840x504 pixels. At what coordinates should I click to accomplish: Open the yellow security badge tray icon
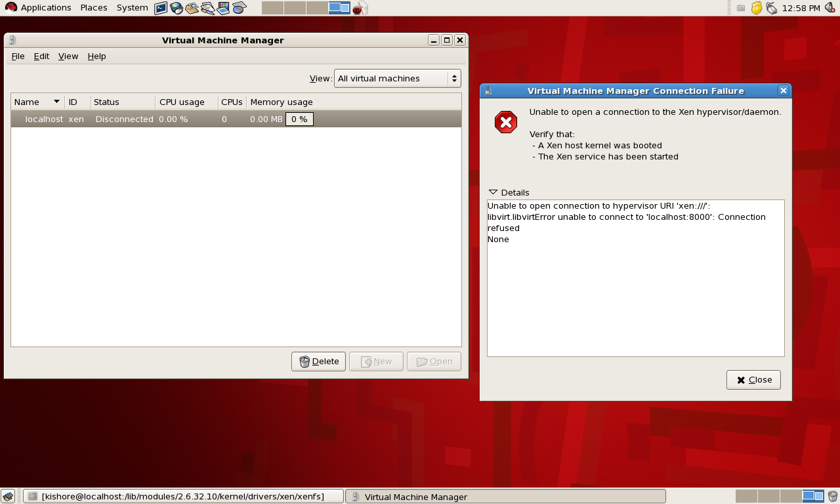coord(757,8)
